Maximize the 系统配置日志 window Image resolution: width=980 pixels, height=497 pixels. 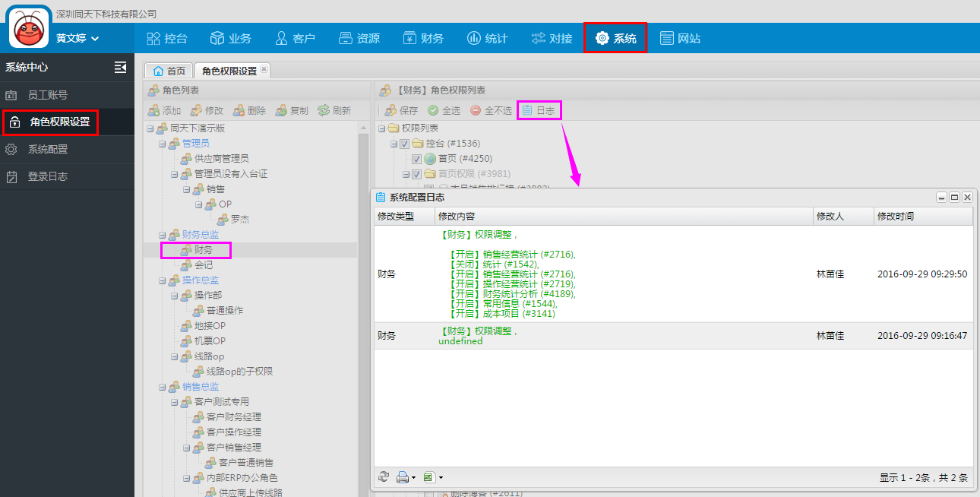tap(954, 198)
